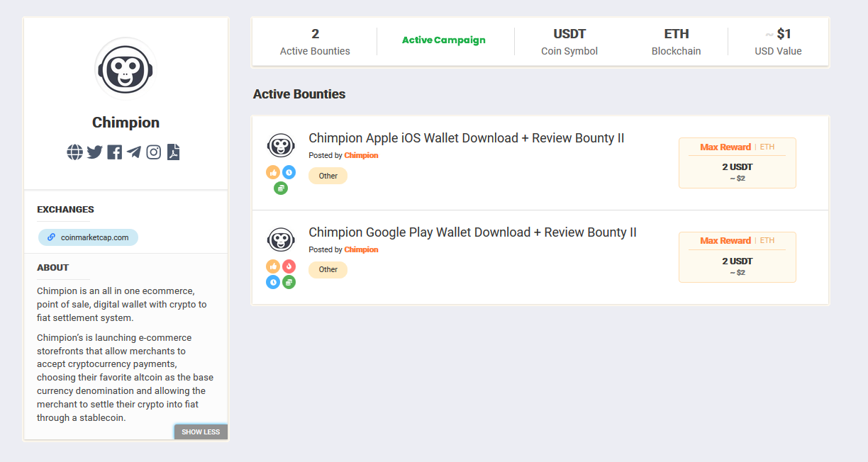Collapse About section with SHOW LESS
The width and height of the screenshot is (868, 462).
201,432
